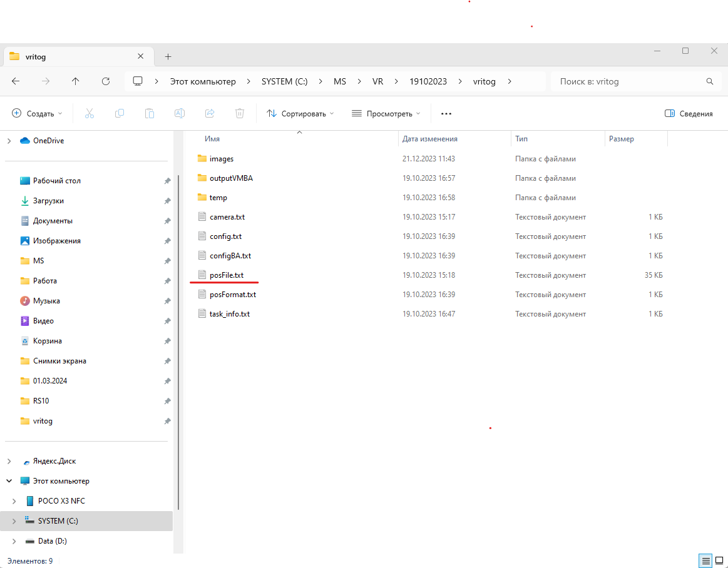Image resolution: width=728 pixels, height=568 pixels.
Task: Select the posFormat.txt file name
Action: [233, 295]
